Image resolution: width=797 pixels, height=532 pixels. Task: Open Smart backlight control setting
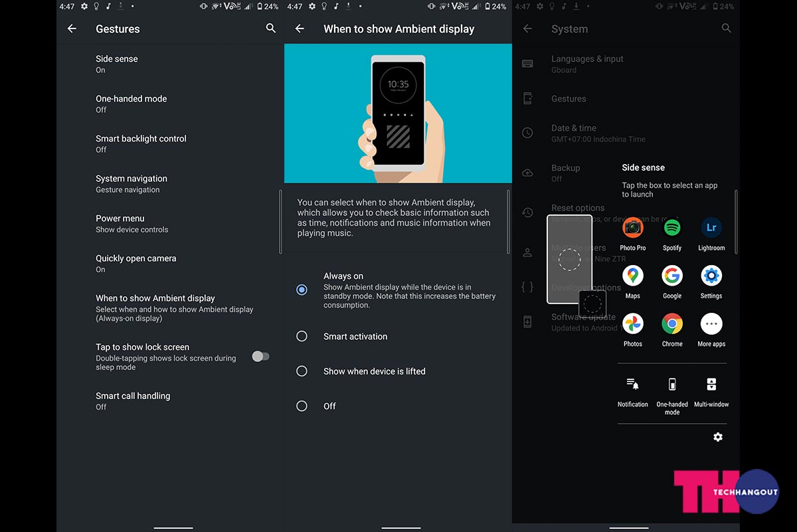point(170,143)
